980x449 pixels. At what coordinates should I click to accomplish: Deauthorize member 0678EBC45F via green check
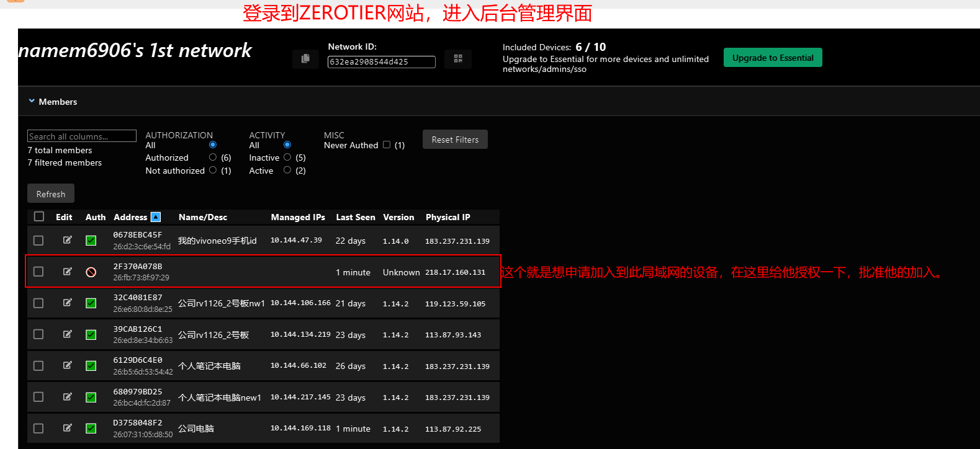tap(91, 241)
